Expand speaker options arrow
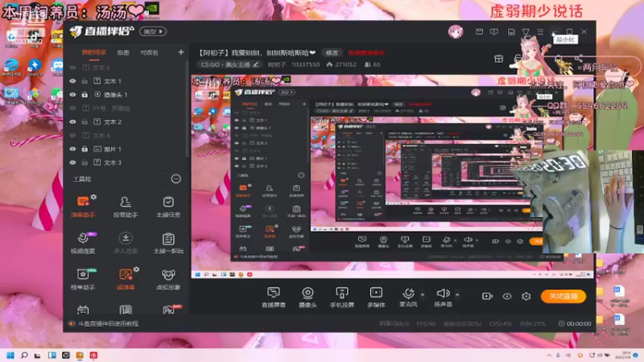The image size is (644, 362). (x=457, y=294)
